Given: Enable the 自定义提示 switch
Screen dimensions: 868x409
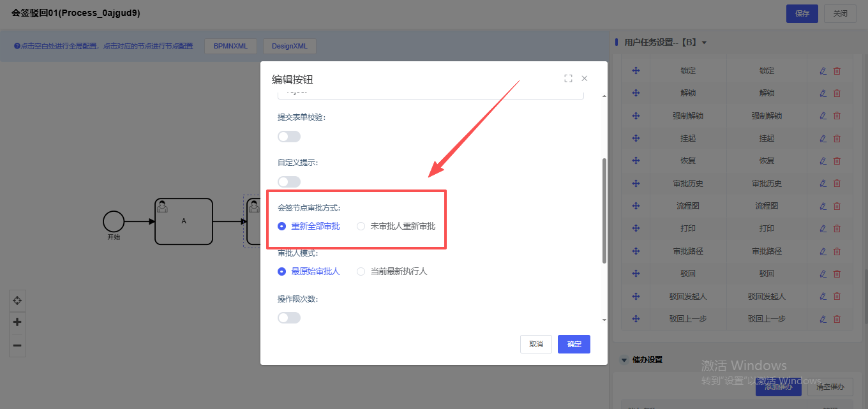Looking at the screenshot, I should point(288,182).
